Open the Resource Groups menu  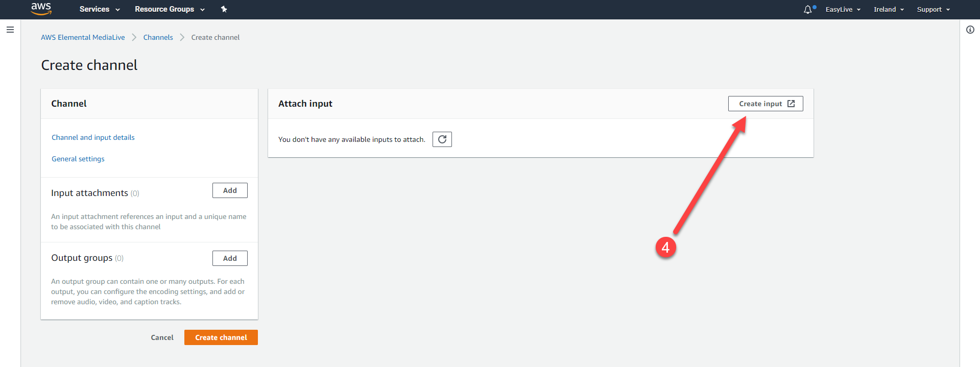coord(170,9)
